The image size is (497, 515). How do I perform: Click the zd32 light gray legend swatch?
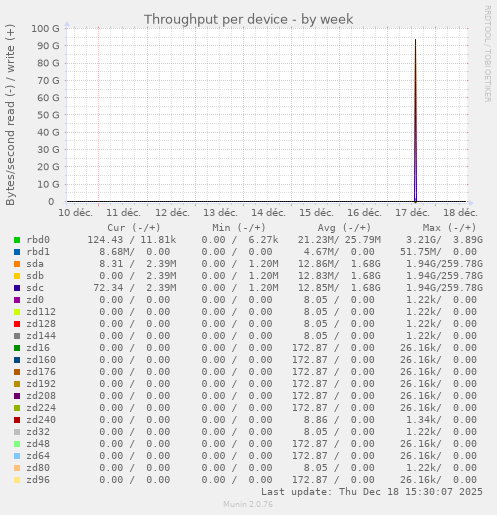pos(17,432)
